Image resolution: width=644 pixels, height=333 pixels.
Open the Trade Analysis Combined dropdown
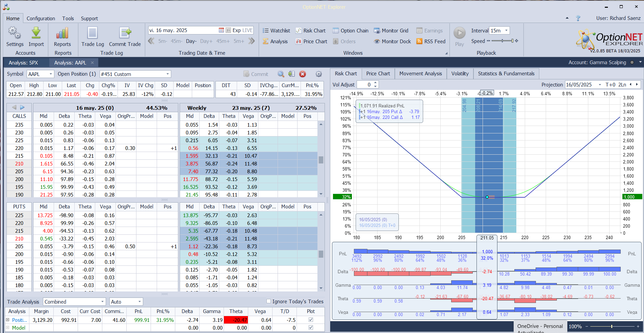(102, 302)
